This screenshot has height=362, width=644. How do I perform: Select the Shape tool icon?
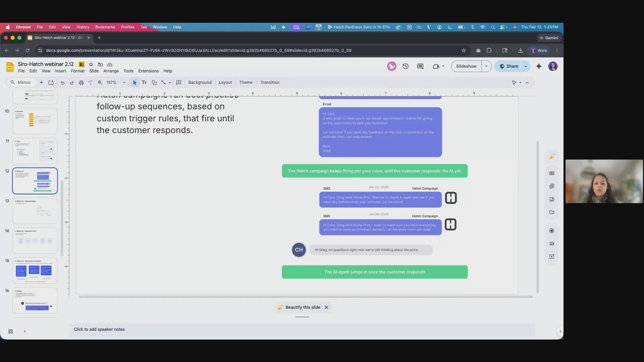tap(154, 82)
